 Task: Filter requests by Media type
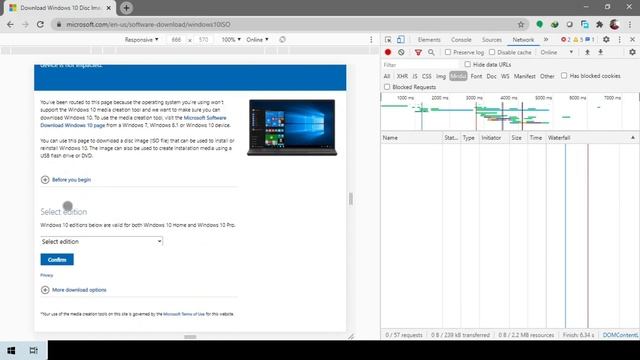click(x=458, y=76)
